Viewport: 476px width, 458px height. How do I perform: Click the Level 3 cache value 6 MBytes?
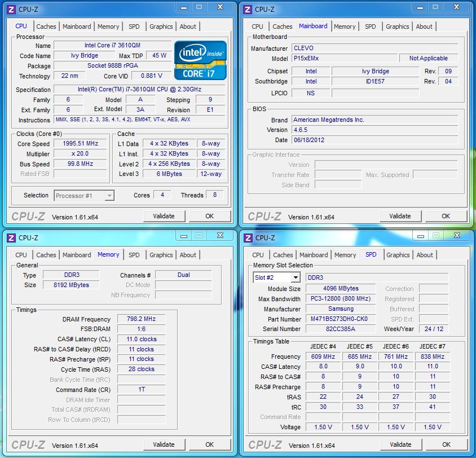[169, 174]
